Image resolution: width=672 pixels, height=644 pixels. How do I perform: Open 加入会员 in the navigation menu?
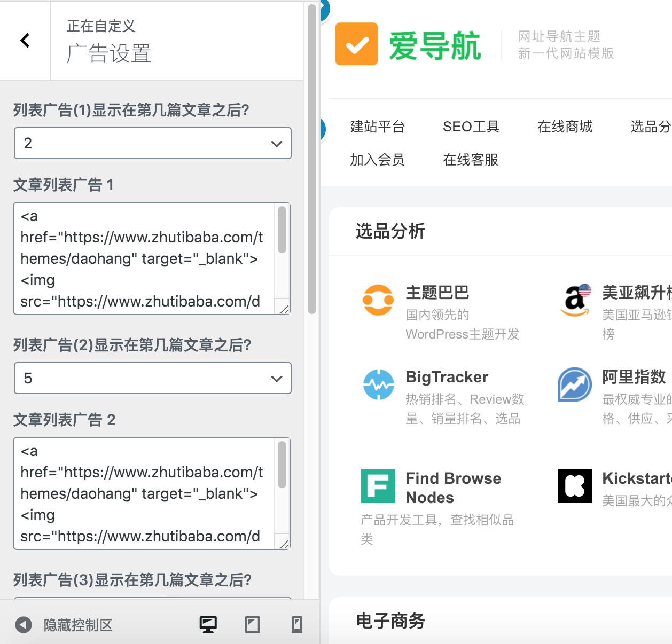click(x=378, y=160)
